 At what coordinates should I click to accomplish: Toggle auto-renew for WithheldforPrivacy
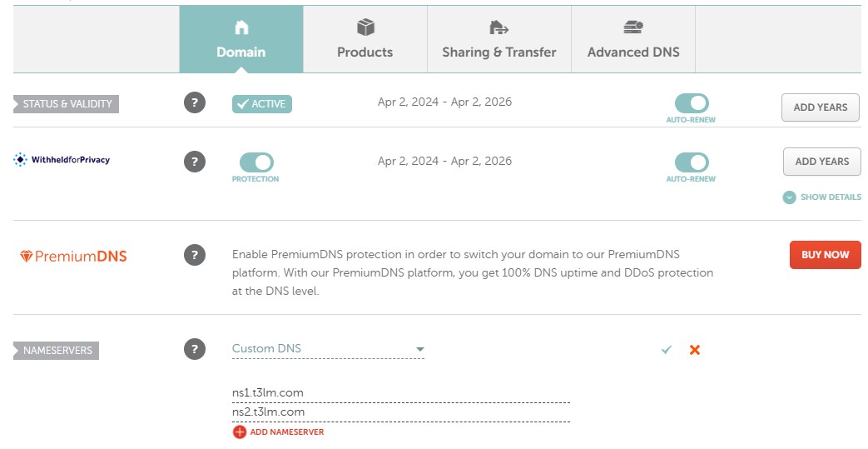click(691, 162)
